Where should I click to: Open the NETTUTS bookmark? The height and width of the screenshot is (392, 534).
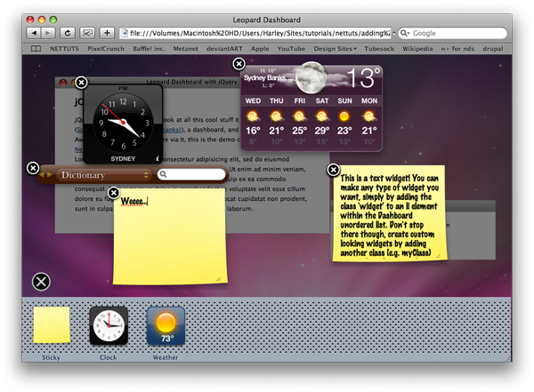pyautogui.click(x=64, y=49)
